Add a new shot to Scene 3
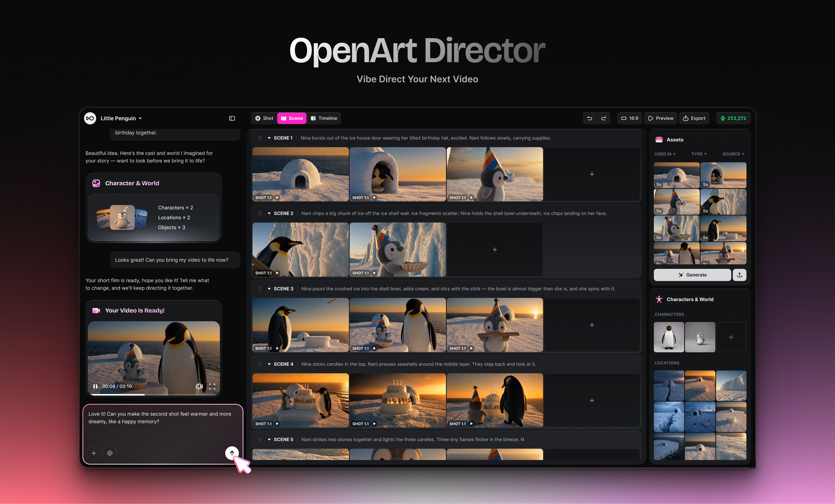Viewport: 835px width, 504px height. (x=592, y=325)
